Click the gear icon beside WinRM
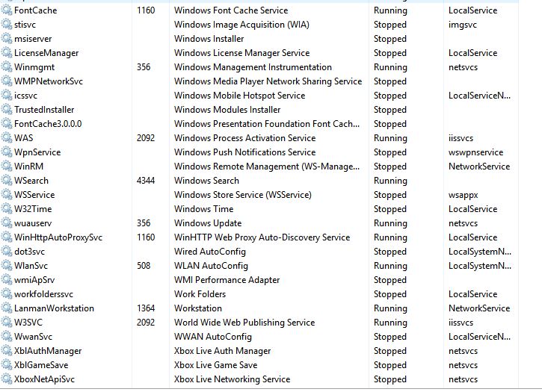This screenshot has height=392, width=542. [7, 166]
